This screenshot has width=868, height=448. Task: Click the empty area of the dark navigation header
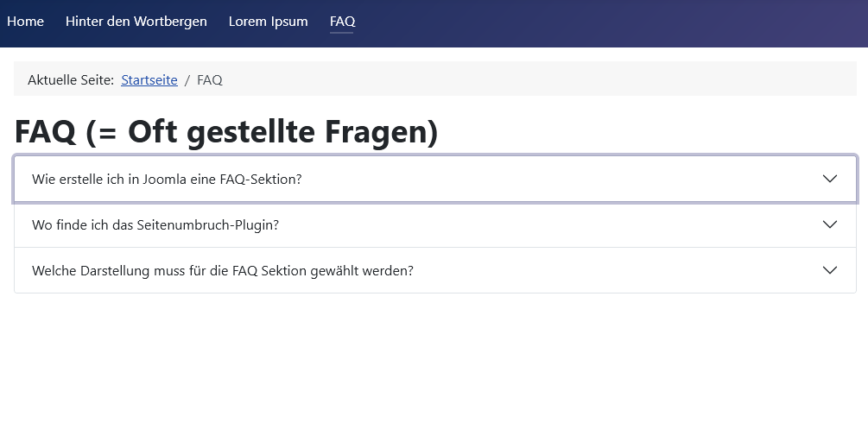pos(605,23)
